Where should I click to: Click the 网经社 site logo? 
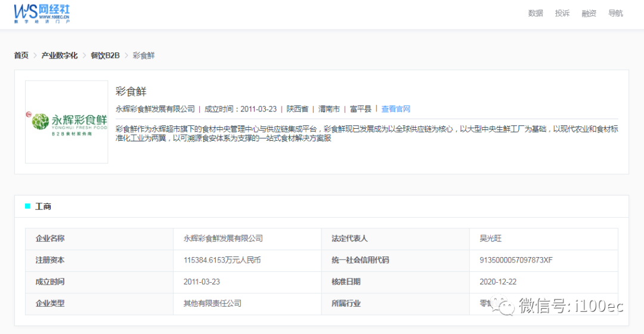point(42,13)
